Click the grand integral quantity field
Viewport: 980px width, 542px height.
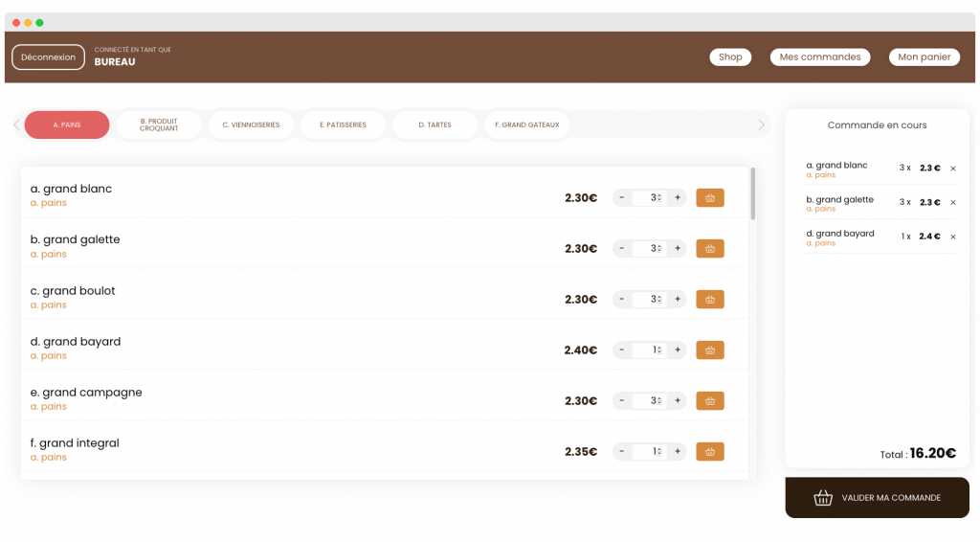(x=648, y=451)
